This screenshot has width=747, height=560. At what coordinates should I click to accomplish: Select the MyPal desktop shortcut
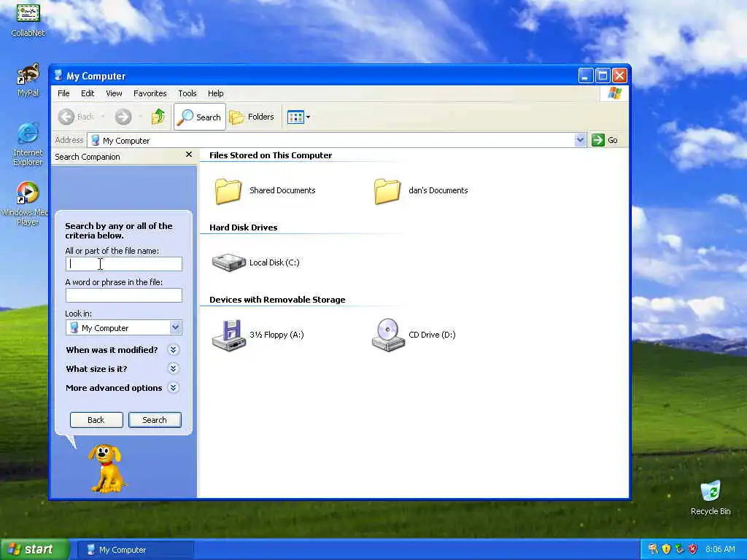click(28, 80)
